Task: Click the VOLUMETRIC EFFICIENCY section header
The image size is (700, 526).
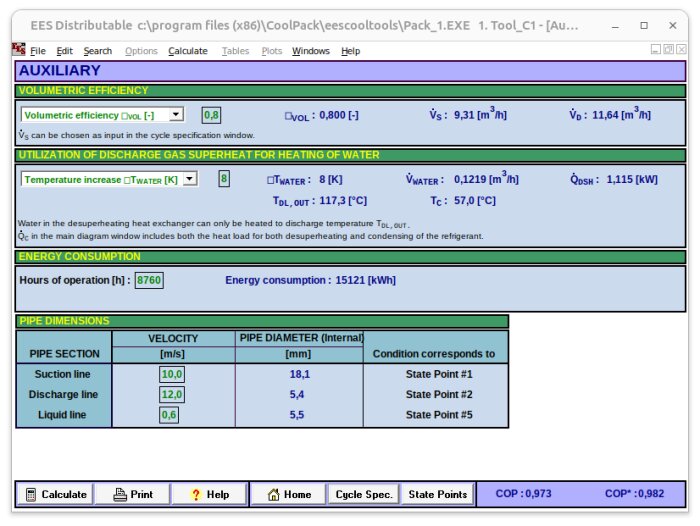Action: point(350,91)
